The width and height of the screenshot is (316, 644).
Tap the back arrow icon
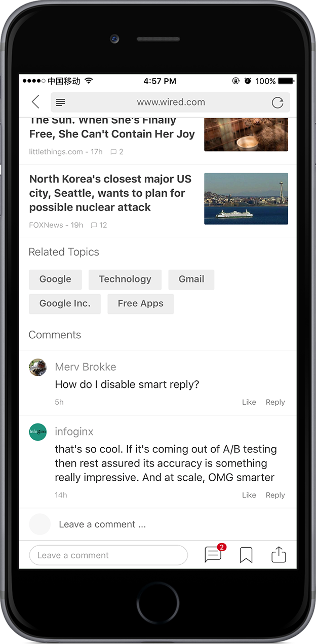pos(35,102)
